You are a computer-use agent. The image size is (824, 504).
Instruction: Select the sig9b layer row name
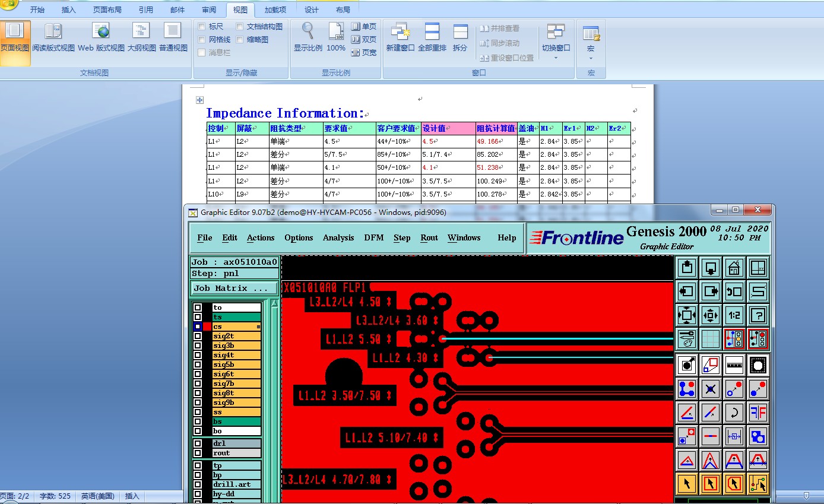[x=237, y=402]
